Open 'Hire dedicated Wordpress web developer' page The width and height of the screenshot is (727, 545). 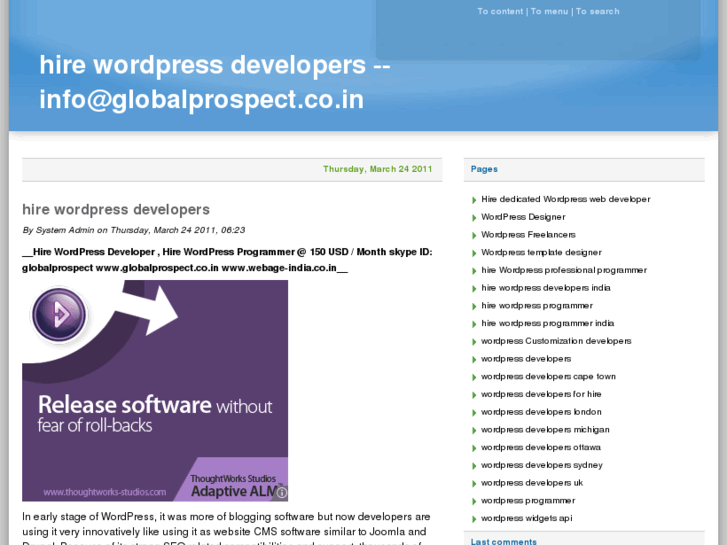tap(565, 199)
